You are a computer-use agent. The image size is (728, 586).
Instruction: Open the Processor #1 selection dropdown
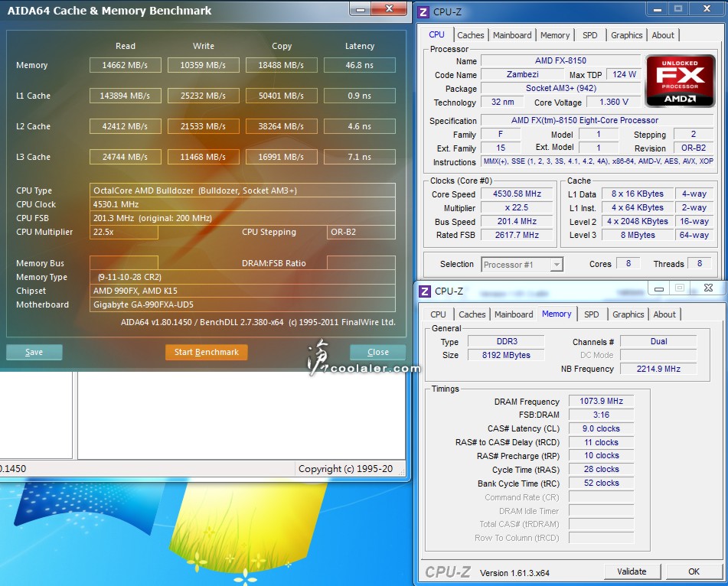coord(522,265)
